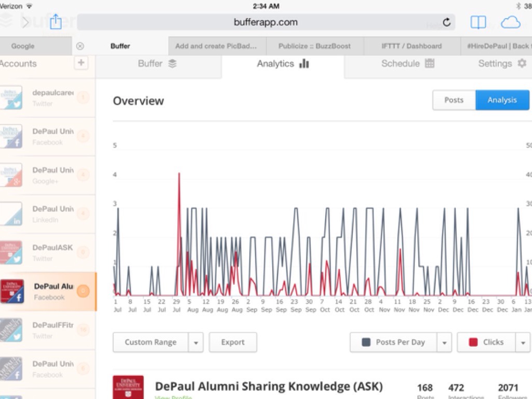
Task: Switch to the Posts view toggle
Action: (454, 100)
